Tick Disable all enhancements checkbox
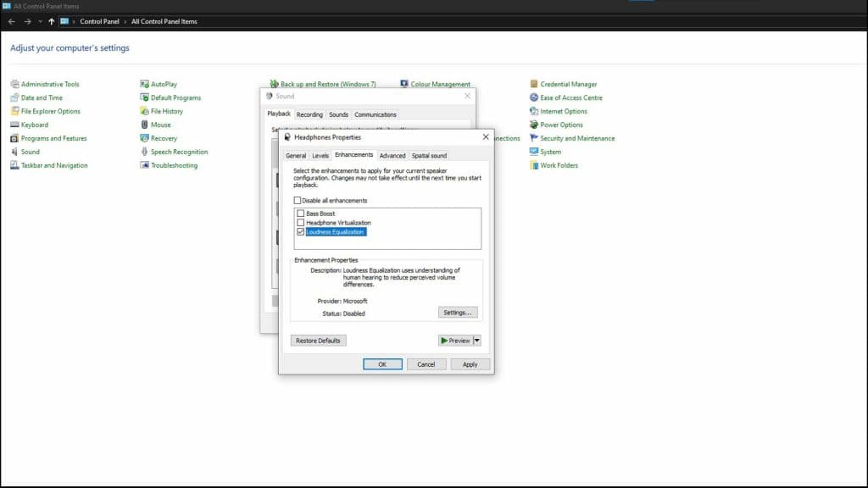868x488 pixels. pyautogui.click(x=298, y=200)
